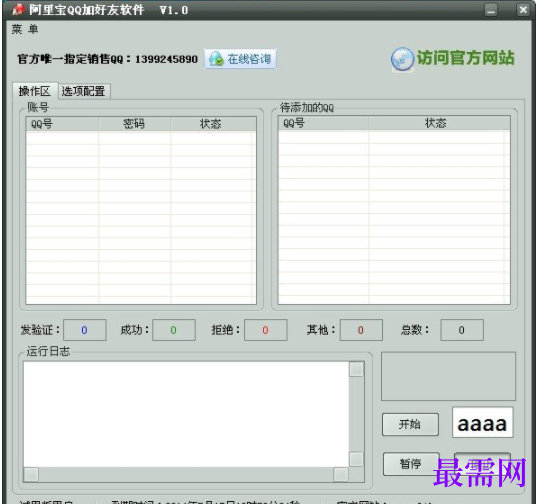Viewport: 545px width, 504px height.
Task: Click the QQ号 column header in 账号 list
Action: pyautogui.click(x=62, y=124)
